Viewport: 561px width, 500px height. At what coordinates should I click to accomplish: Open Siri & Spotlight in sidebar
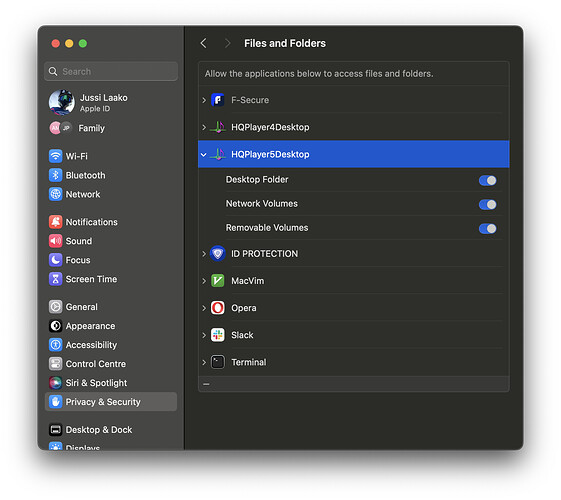point(111,383)
